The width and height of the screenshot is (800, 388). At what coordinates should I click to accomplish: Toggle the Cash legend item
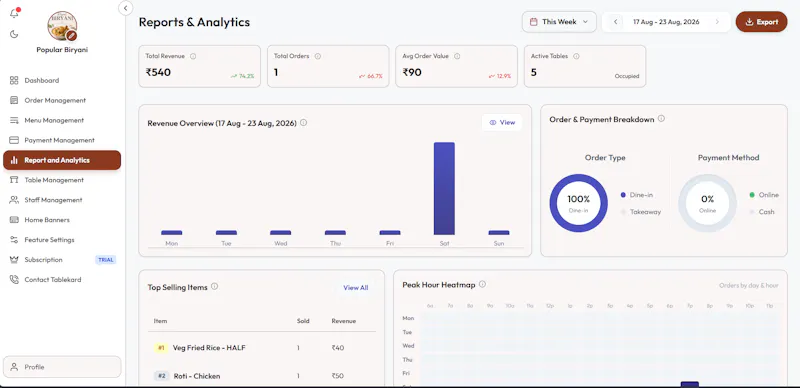(762, 212)
